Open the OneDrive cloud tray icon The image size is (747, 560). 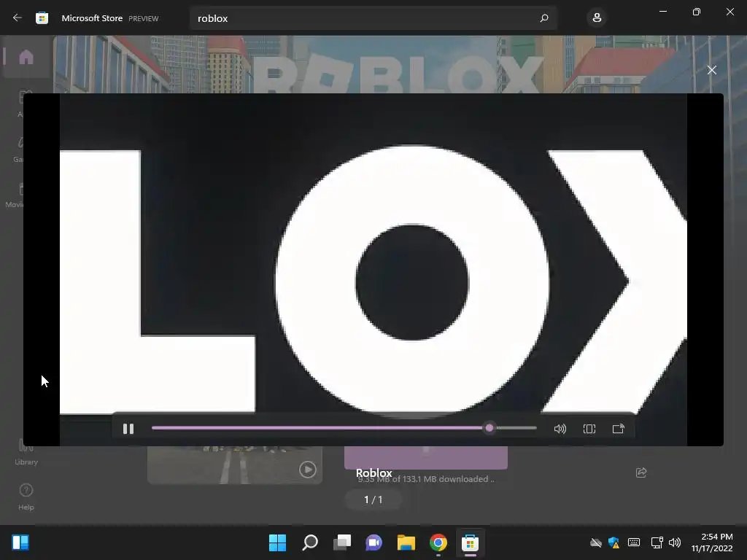coord(596,542)
